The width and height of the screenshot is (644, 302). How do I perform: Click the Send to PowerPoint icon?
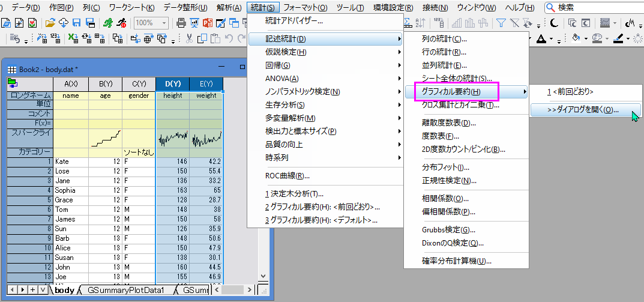(x=207, y=23)
